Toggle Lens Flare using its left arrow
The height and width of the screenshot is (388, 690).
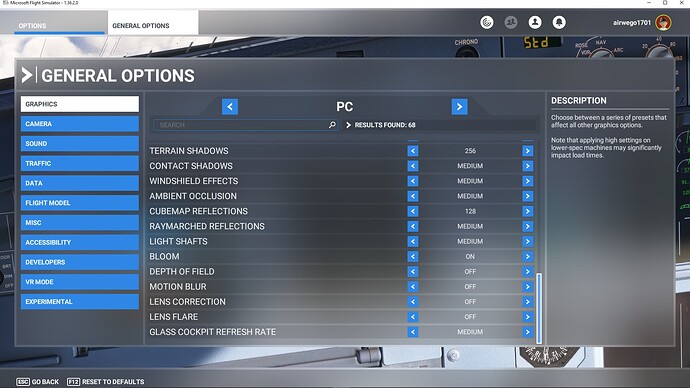pyautogui.click(x=413, y=317)
